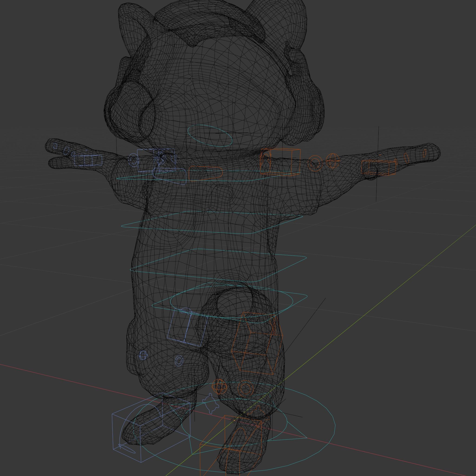
Task: Select the orange thigh box control
Action: click(258, 344)
